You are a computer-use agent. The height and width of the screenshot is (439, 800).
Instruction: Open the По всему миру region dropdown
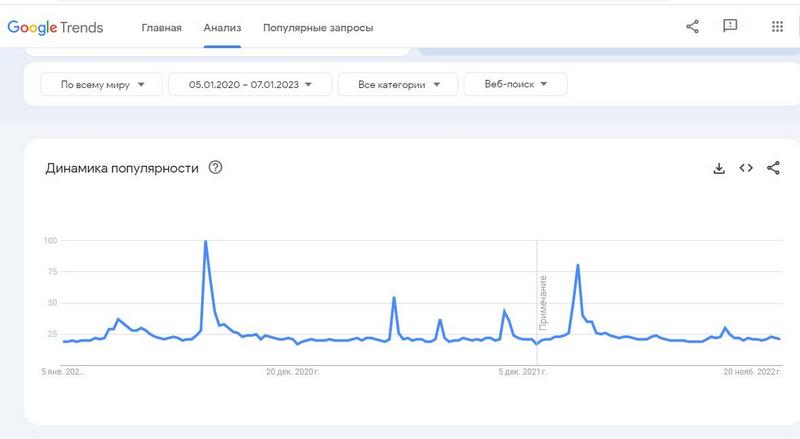(x=96, y=84)
